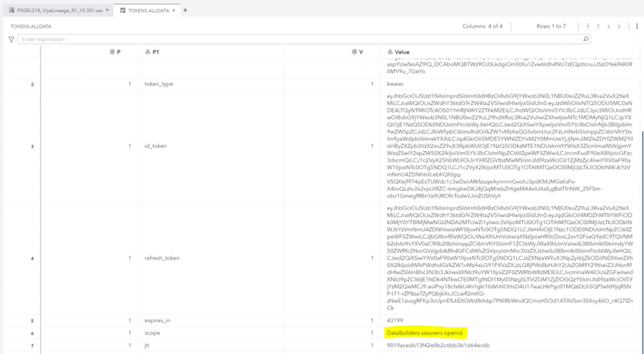The width and height of the screenshot is (644, 354).
Task: Select row number 4 header
Action: [25, 258]
